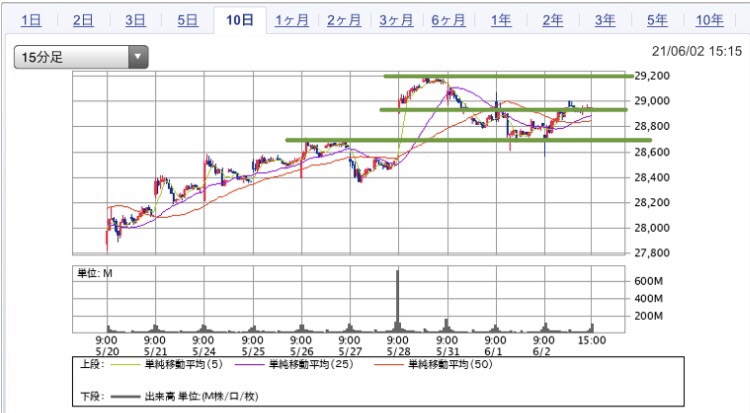The image size is (750, 413).
Task: Click the 上段: legend row label
Action: [92, 365]
